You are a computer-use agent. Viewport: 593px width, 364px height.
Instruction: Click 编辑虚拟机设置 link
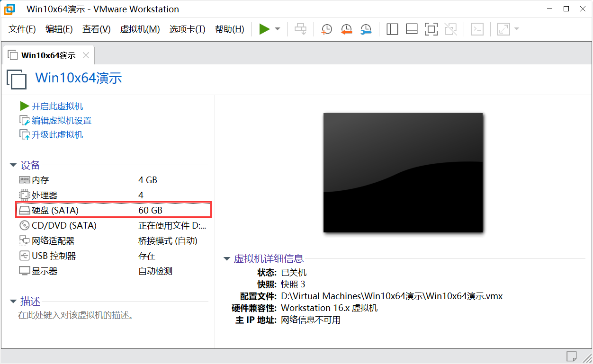[x=61, y=121]
